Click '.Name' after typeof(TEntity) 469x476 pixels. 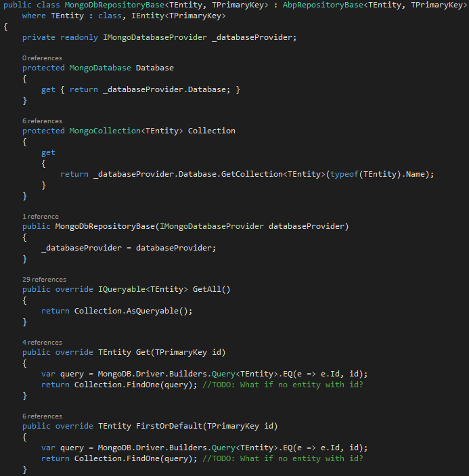[413, 174]
